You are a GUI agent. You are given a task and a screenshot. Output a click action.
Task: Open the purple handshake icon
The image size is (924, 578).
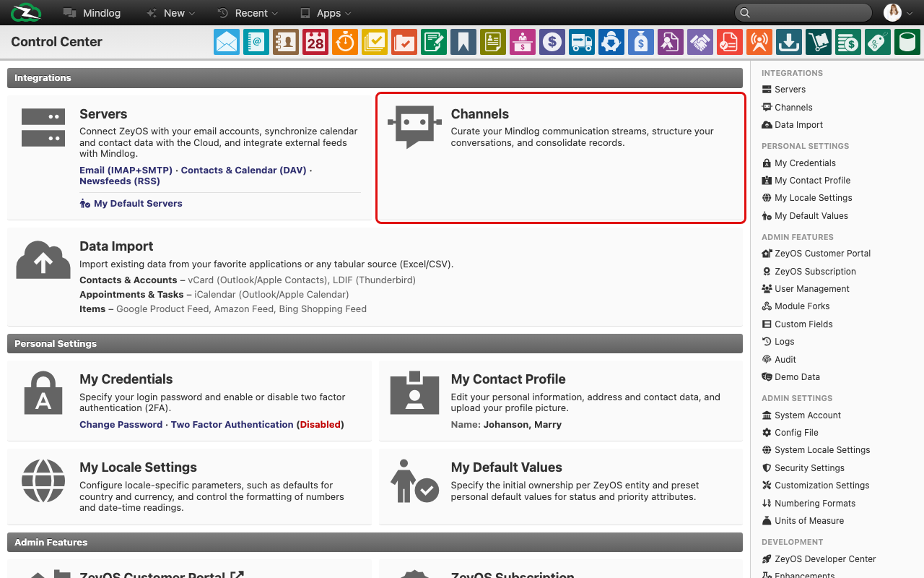[x=700, y=42]
